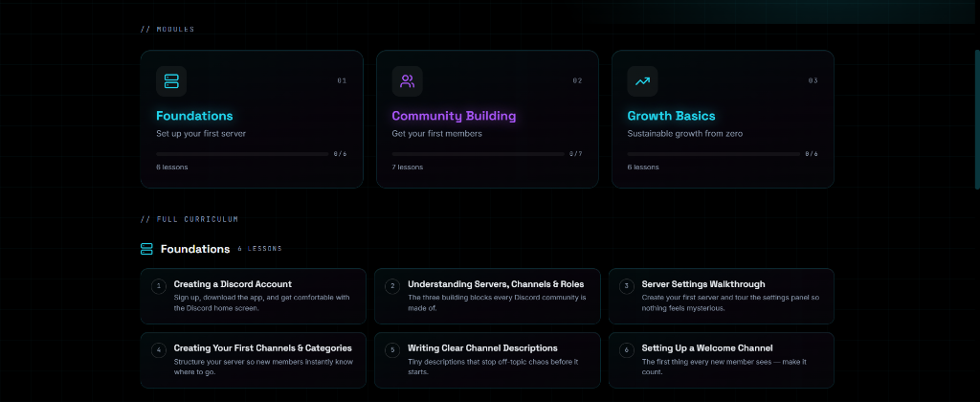Click the 7 lessons label
Image resolution: width=980 pixels, height=402 pixels.
pyautogui.click(x=407, y=167)
